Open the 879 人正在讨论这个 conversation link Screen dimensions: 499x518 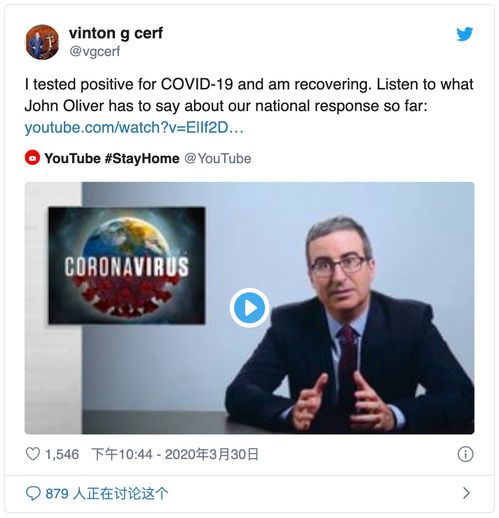point(107,493)
